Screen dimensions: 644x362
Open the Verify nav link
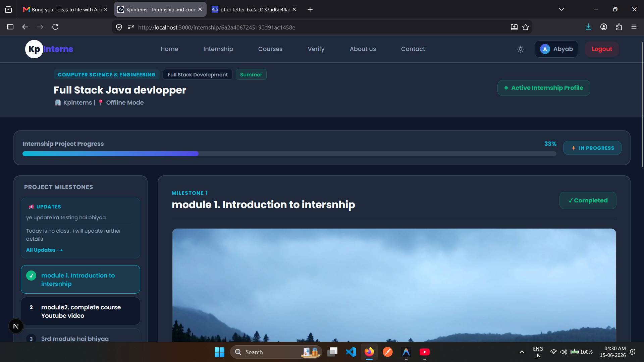coord(316,49)
